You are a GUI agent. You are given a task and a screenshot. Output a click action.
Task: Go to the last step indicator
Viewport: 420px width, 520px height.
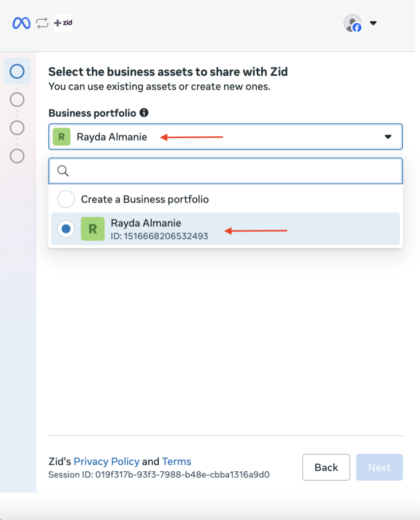click(x=17, y=156)
